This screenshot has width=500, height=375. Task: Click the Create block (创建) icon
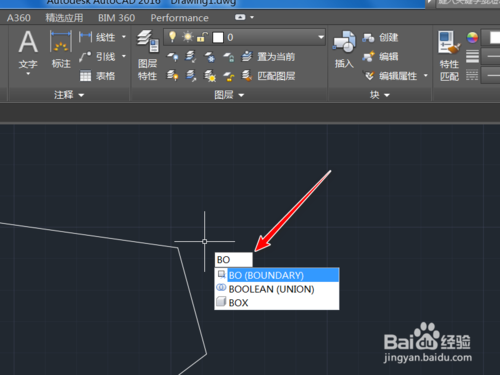[x=368, y=38]
